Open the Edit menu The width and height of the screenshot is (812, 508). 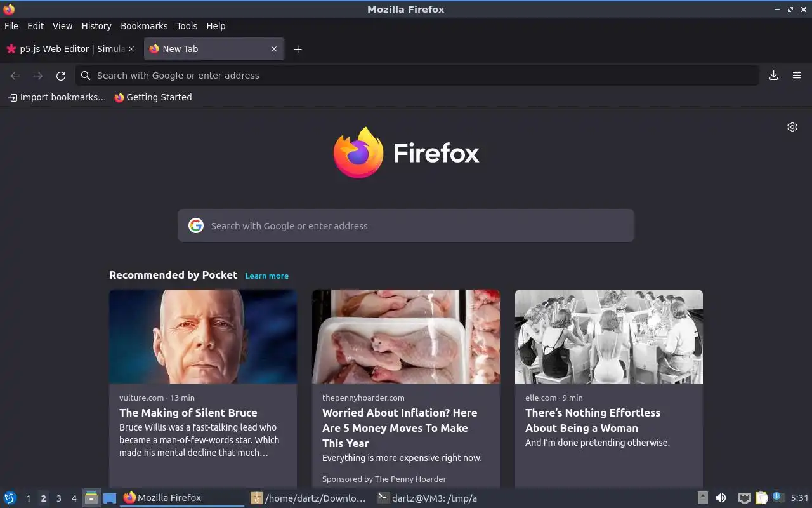click(x=36, y=26)
